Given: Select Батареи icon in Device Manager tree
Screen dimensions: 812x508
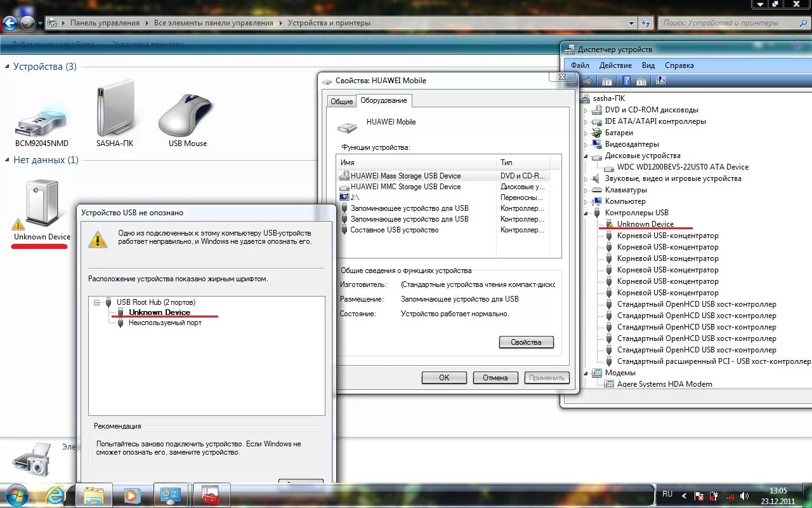Looking at the screenshot, I should [x=596, y=133].
